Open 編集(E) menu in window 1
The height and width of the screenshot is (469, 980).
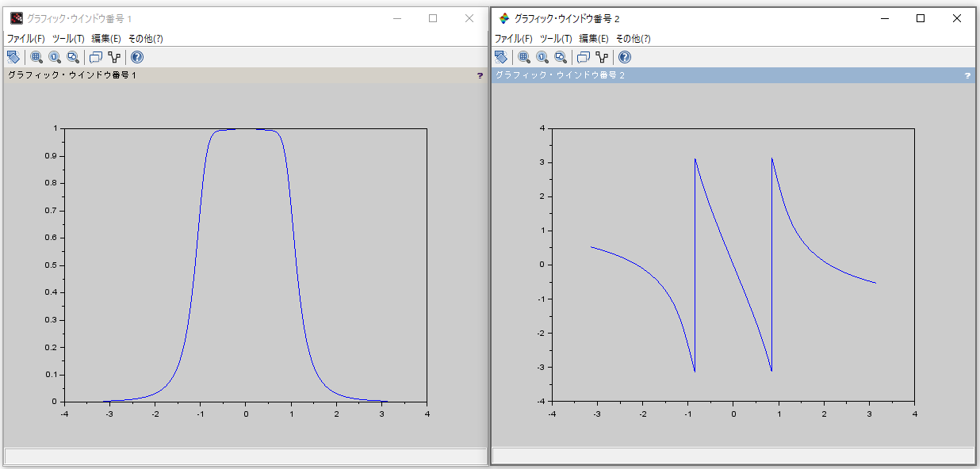tap(106, 38)
